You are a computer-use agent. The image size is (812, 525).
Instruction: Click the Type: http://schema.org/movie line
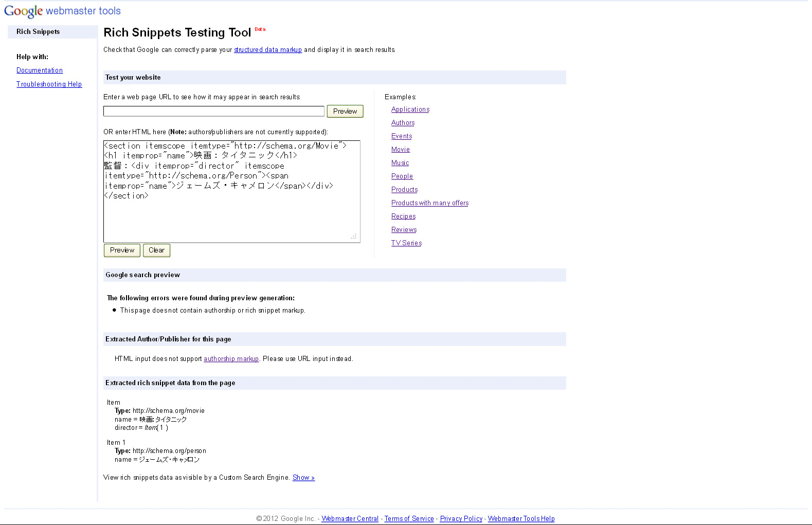pos(159,411)
